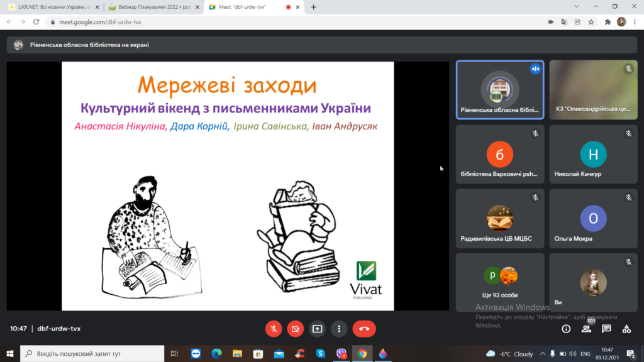
Task: Leave the call with the red hang-up button
Action: coord(364,328)
